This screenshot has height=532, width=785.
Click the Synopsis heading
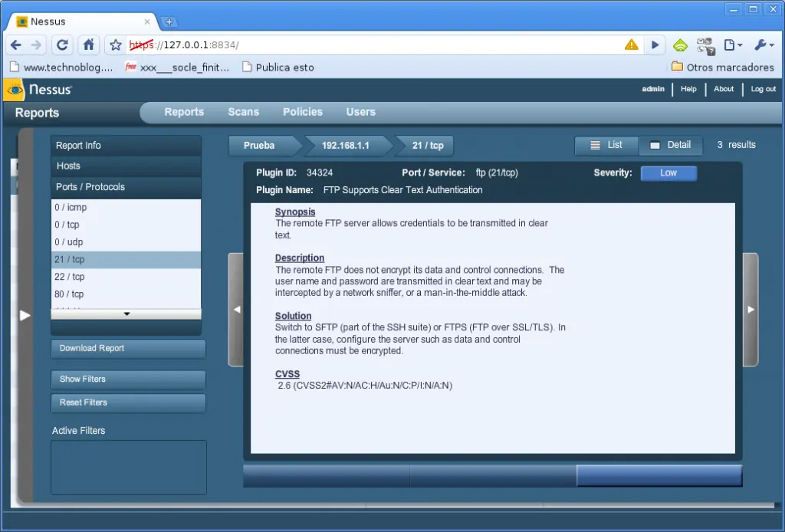[x=295, y=212]
